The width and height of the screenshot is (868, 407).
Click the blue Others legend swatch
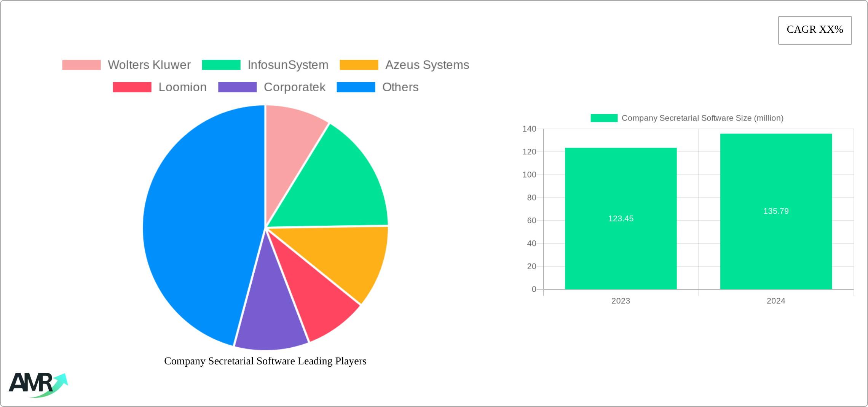click(355, 87)
